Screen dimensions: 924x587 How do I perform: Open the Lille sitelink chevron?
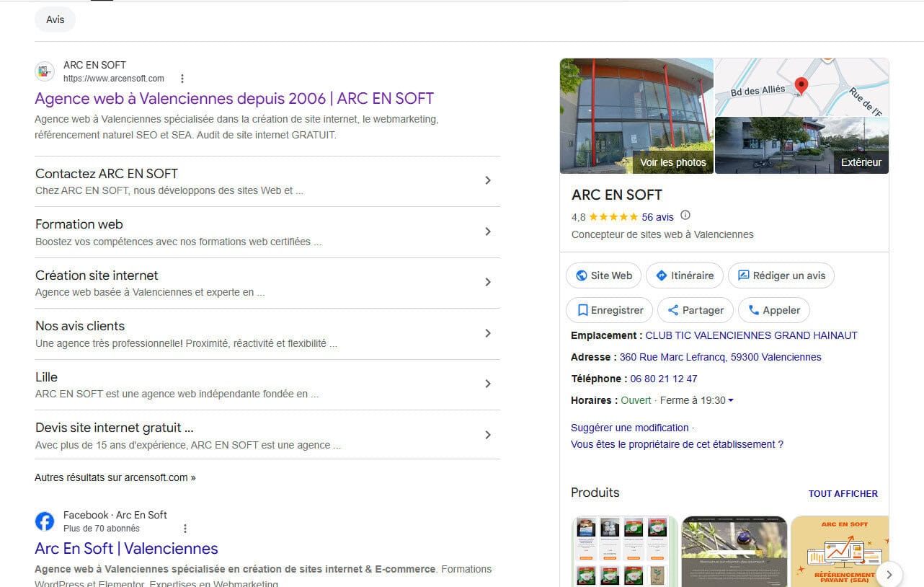[488, 384]
